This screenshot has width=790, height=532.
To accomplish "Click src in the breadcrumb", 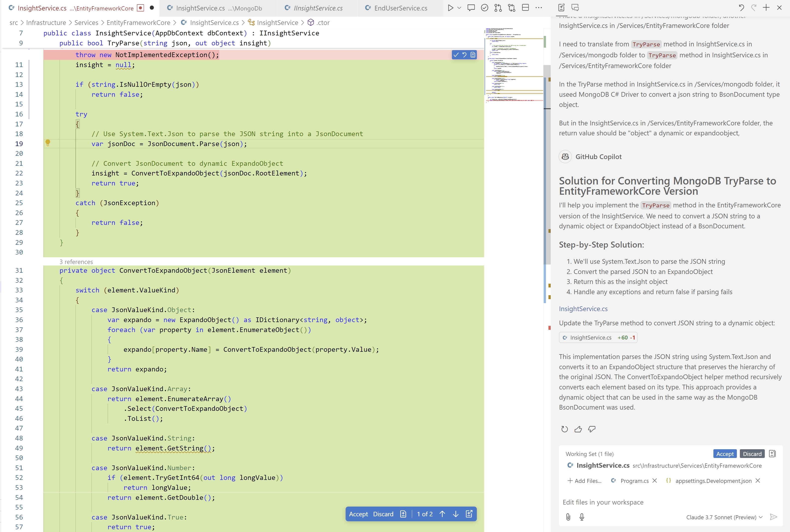I will click(x=13, y=22).
